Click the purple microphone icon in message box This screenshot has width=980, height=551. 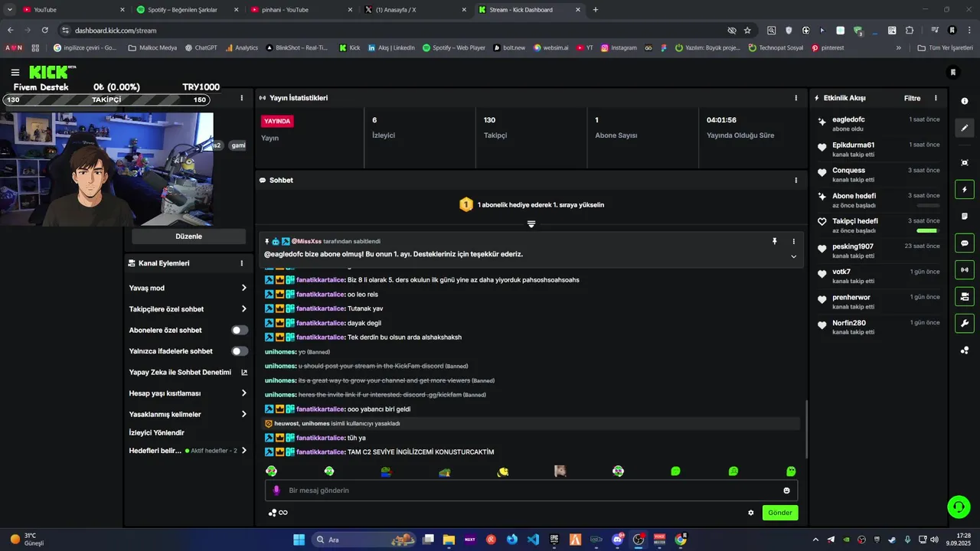(x=276, y=491)
